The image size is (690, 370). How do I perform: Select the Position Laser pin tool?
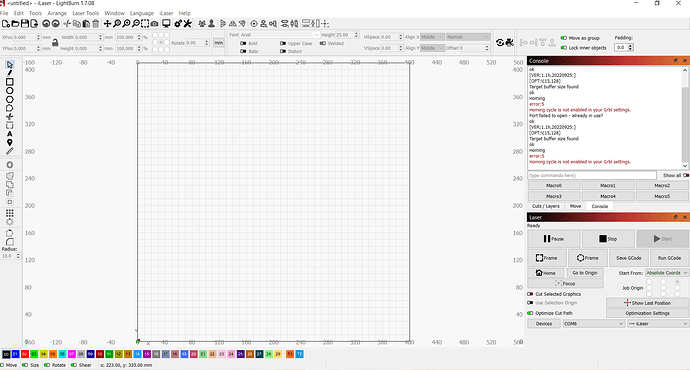tap(10, 143)
